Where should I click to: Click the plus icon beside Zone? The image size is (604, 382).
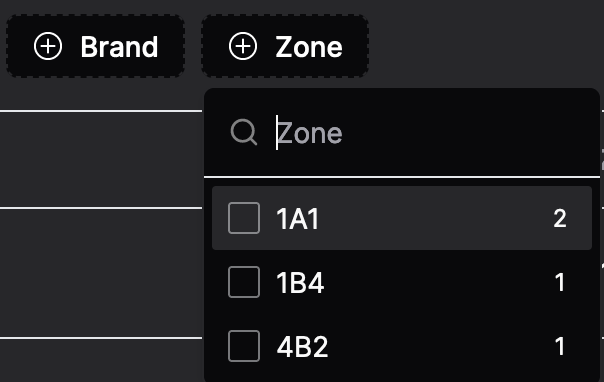(243, 46)
